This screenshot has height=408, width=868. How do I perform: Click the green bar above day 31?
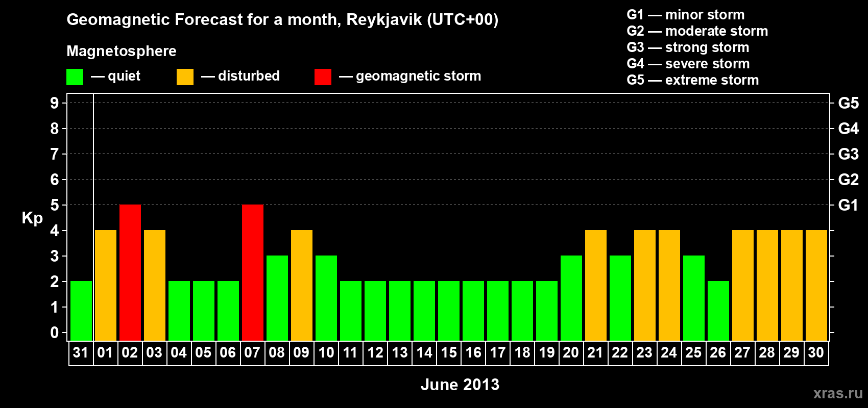81,311
